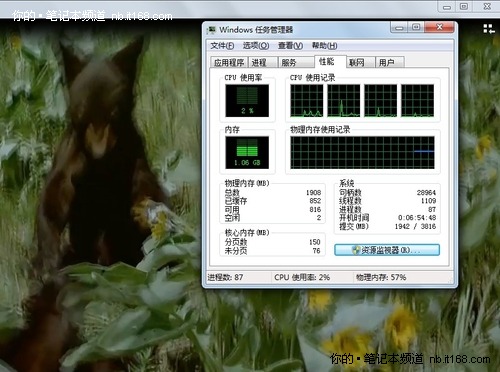This screenshot has height=372, width=500.
Task: Click the 内存 gauge showing 1.06 GB
Action: 247,152
